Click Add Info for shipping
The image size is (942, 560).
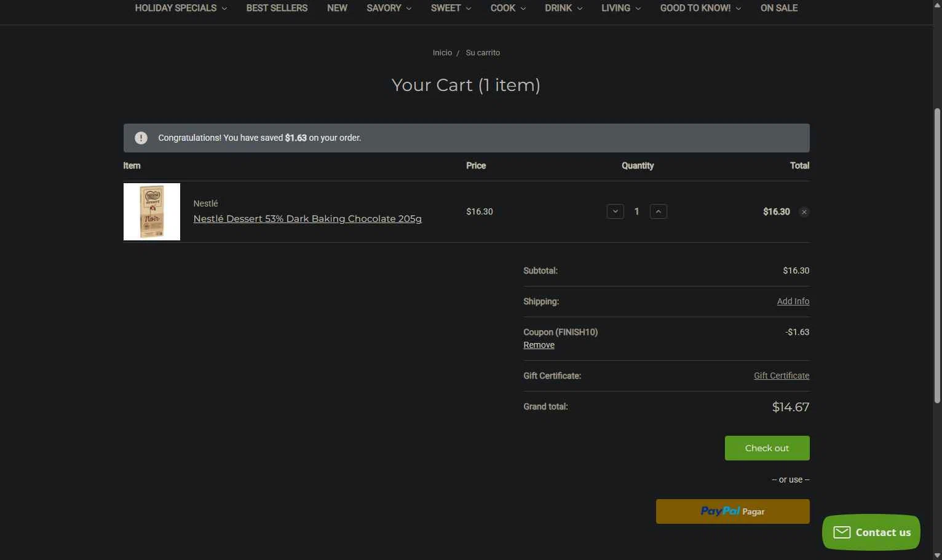coord(793,301)
